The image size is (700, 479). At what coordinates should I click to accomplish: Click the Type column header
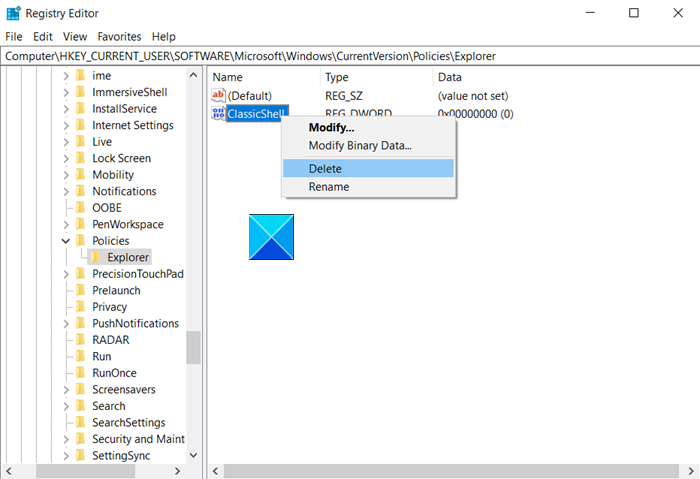(376, 77)
